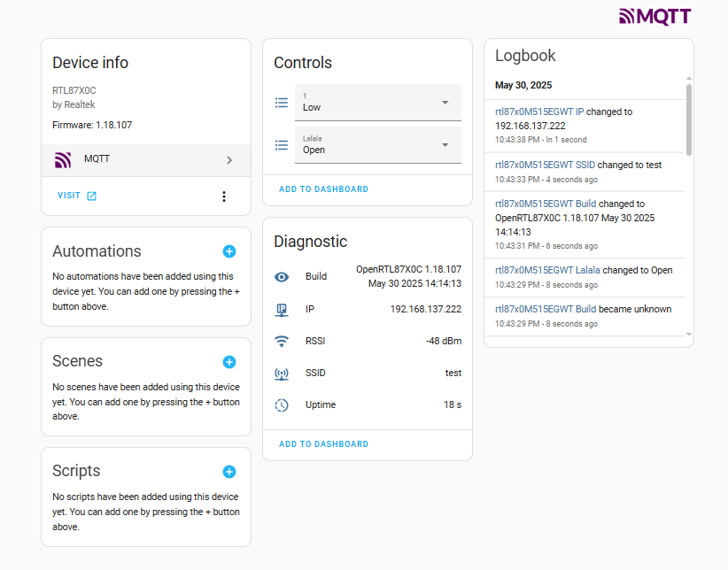Click the IP network icon
The image size is (728, 570).
click(x=282, y=310)
